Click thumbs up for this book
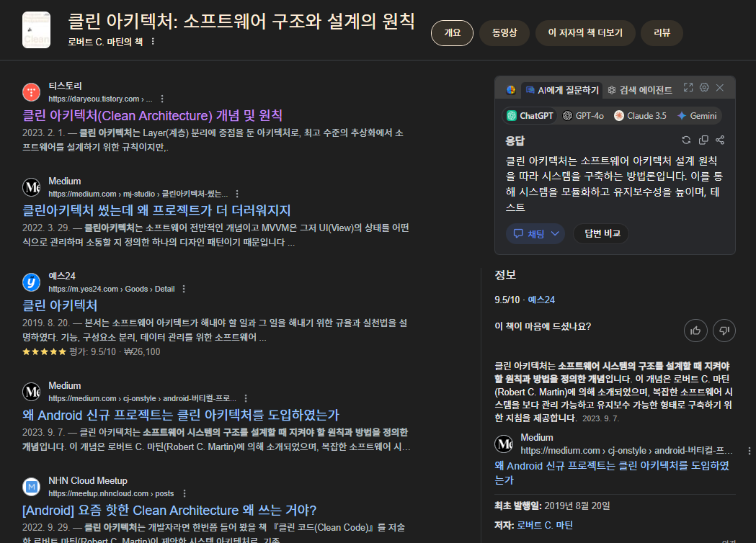 (x=695, y=331)
